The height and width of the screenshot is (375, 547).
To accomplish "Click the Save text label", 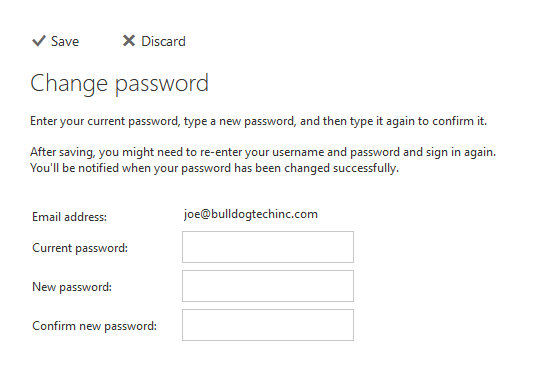I will pos(65,42).
